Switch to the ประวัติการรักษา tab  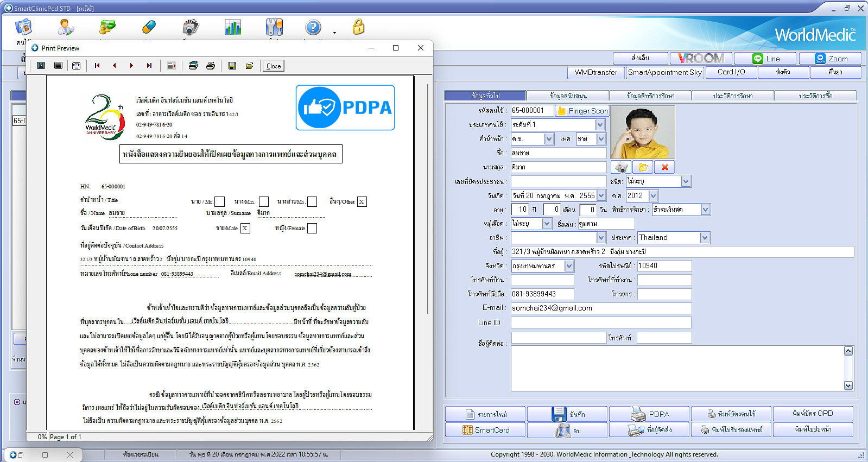tap(733, 96)
